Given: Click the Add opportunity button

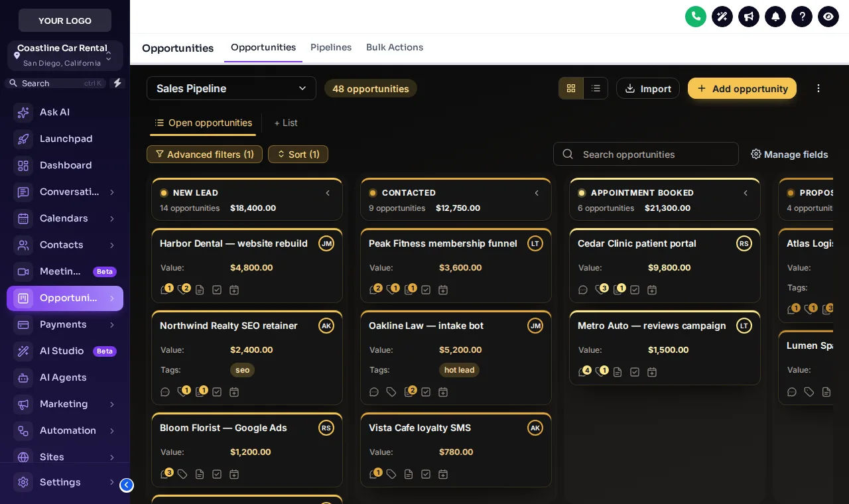Looking at the screenshot, I should 742,88.
